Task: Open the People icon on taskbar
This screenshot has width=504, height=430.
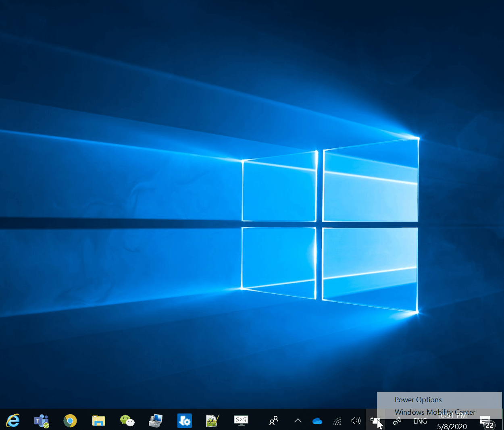Action: pos(274,421)
